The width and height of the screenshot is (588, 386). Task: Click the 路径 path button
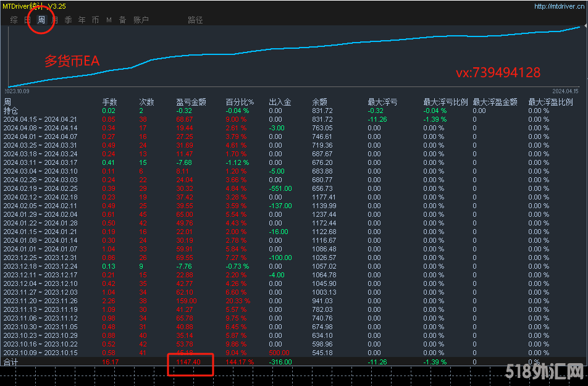pyautogui.click(x=195, y=20)
